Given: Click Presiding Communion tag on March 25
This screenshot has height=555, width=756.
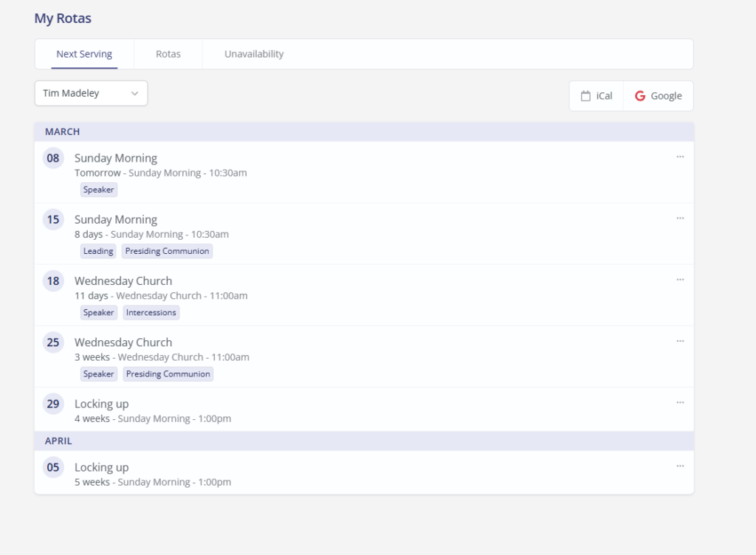Looking at the screenshot, I should (x=168, y=373).
